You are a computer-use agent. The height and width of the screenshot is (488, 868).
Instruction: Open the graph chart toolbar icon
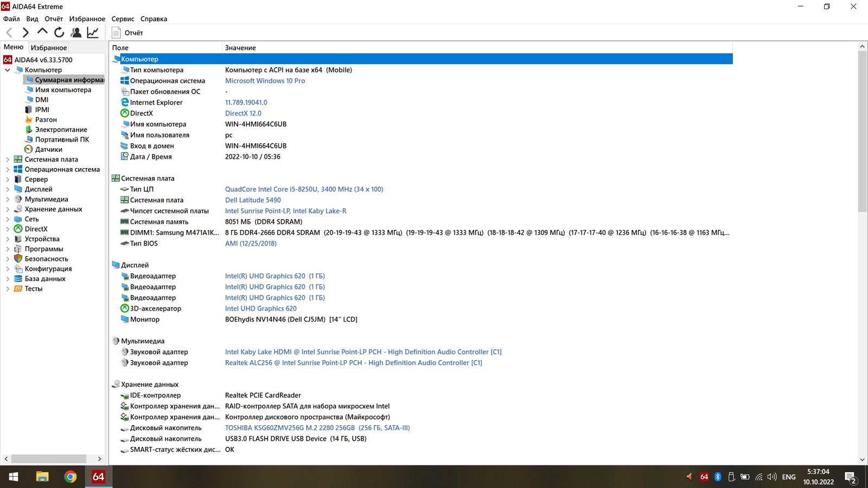93,33
